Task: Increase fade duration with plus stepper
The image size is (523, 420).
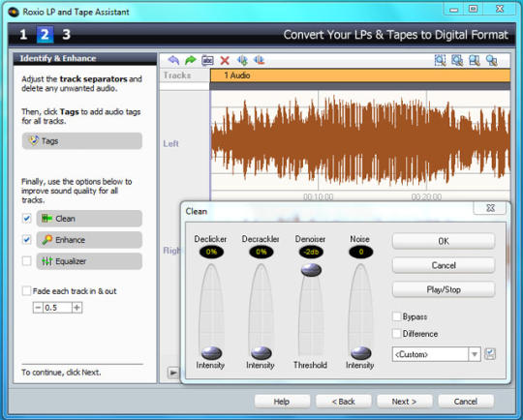Action: click(x=77, y=308)
